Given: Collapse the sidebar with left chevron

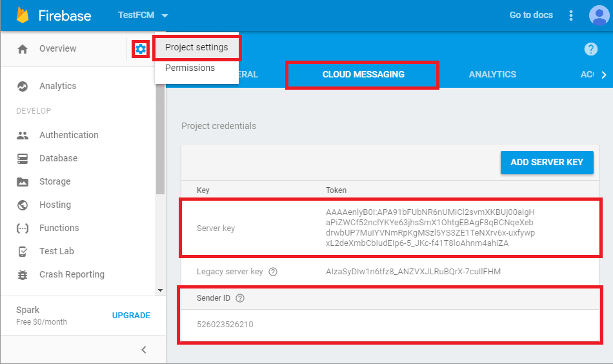Looking at the screenshot, I should point(144,350).
